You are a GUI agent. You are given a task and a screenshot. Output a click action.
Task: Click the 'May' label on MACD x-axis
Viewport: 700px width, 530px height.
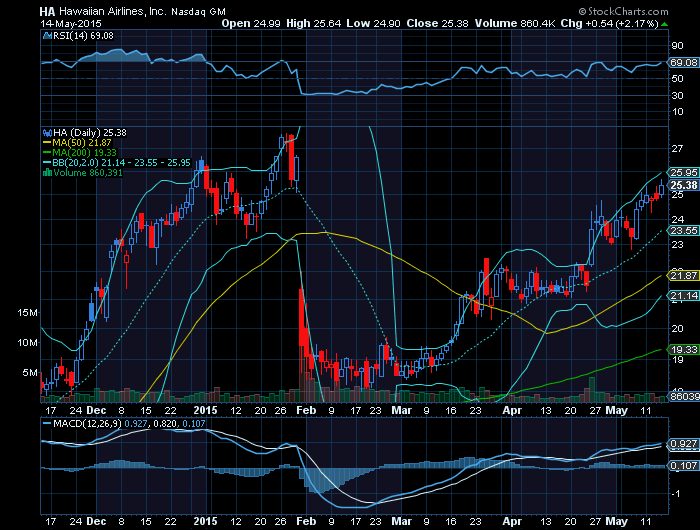(x=617, y=521)
